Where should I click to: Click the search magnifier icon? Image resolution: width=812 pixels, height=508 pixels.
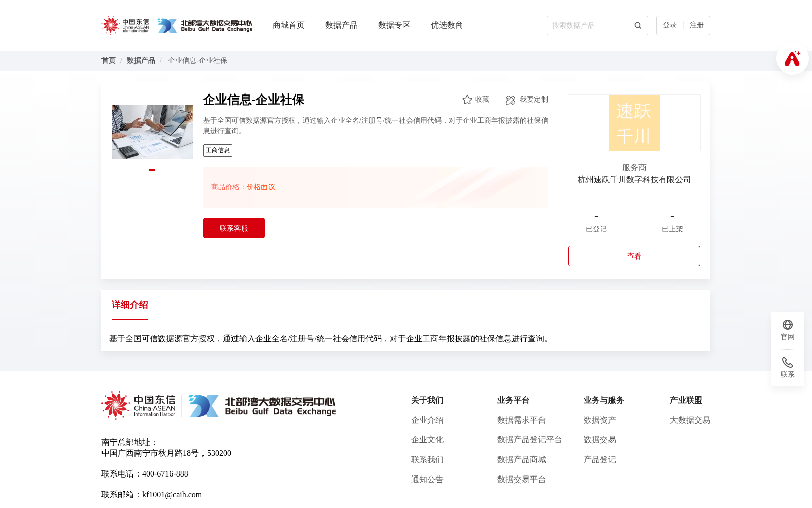click(638, 25)
